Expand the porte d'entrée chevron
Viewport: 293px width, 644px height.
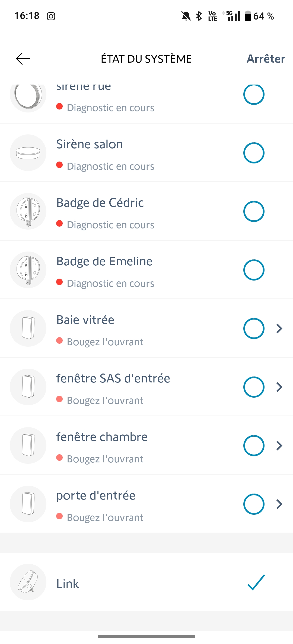pos(279,504)
